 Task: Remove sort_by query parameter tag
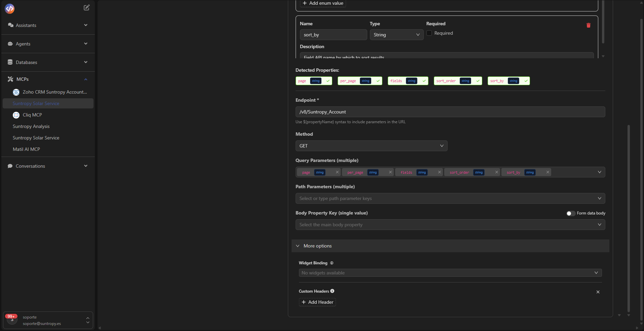(x=548, y=172)
